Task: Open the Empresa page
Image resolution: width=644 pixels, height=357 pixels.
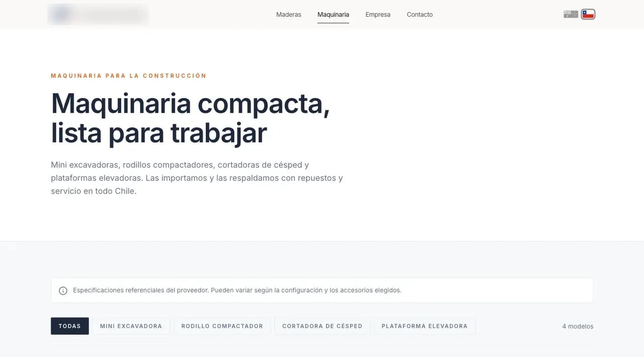Action: coord(378,15)
